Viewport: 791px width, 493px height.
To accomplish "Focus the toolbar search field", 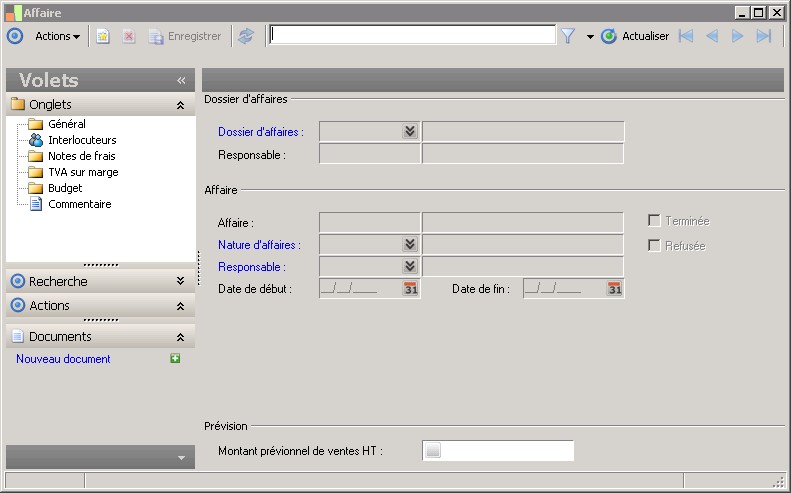I will pos(412,35).
